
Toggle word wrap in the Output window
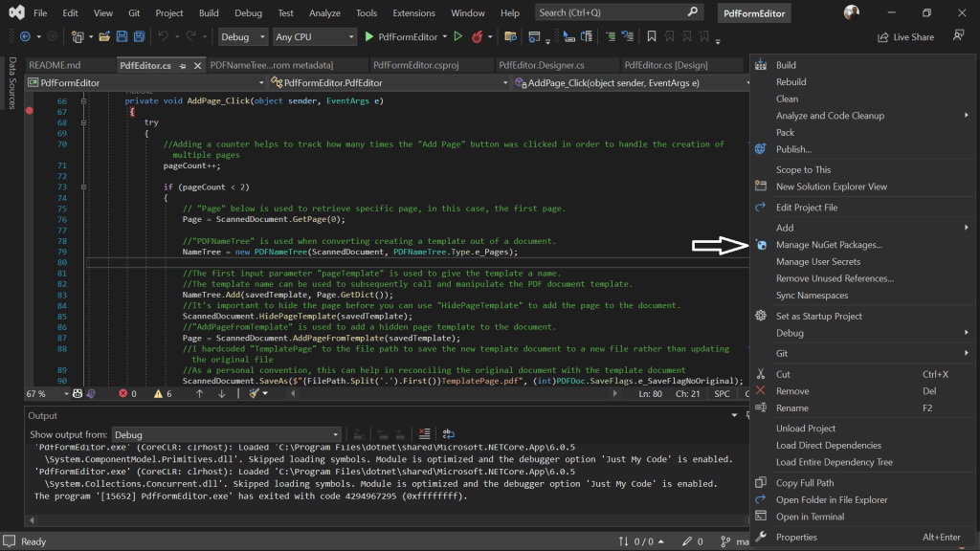(x=448, y=434)
